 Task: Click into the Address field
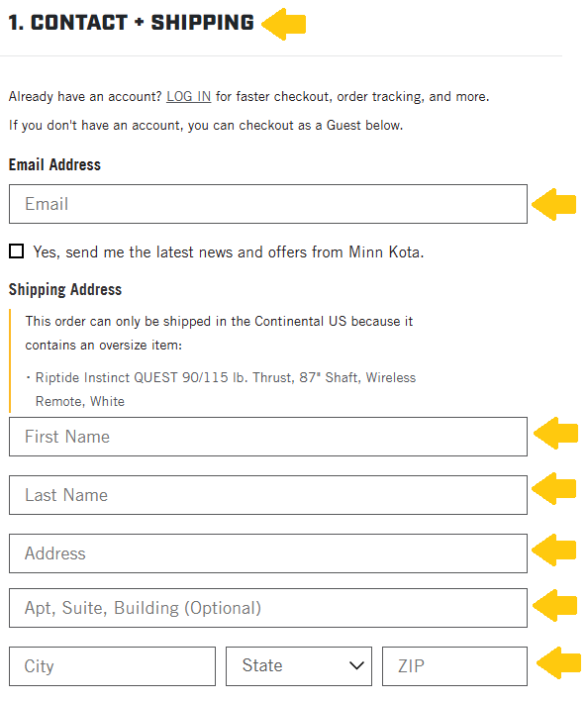tap(268, 553)
